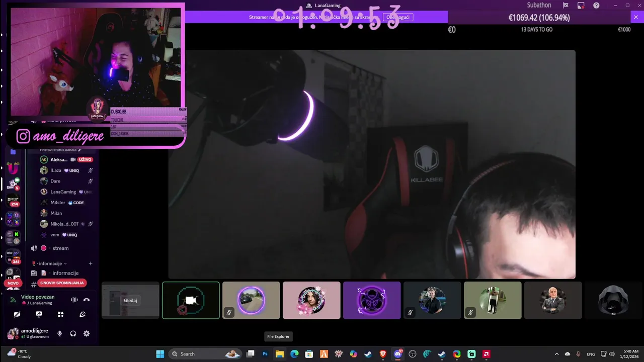Open Brave browser from taskbar
The height and width of the screenshot is (362, 644).
(383, 354)
